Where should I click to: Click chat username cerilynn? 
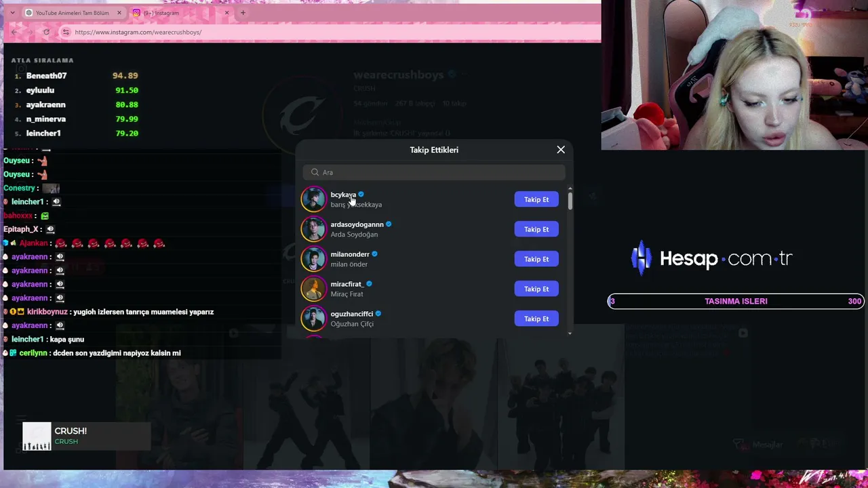point(33,353)
